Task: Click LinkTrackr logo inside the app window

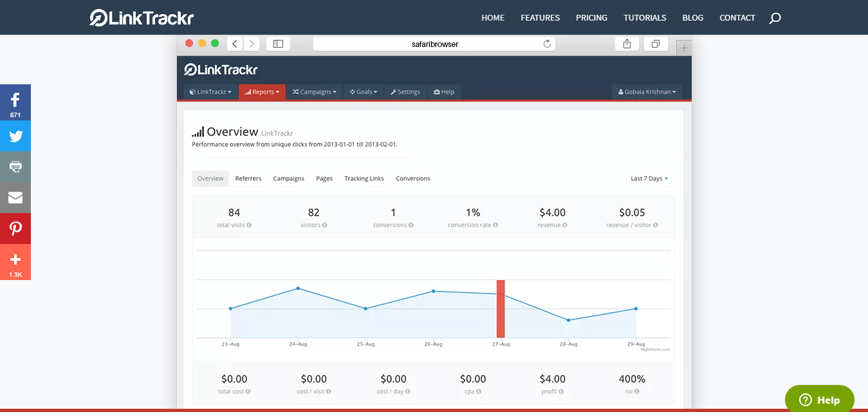Action: point(221,70)
